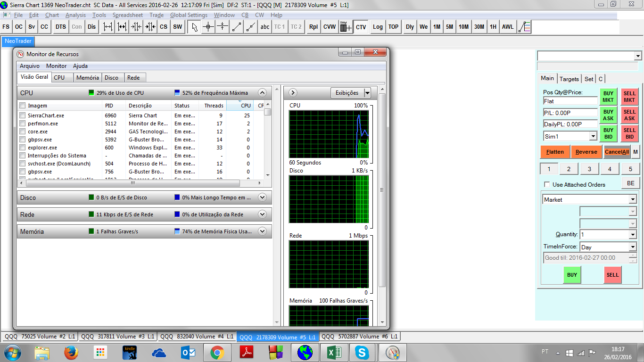644x362 pixels.
Task: Switch to Google Chrome in taskbar
Action: (217, 352)
